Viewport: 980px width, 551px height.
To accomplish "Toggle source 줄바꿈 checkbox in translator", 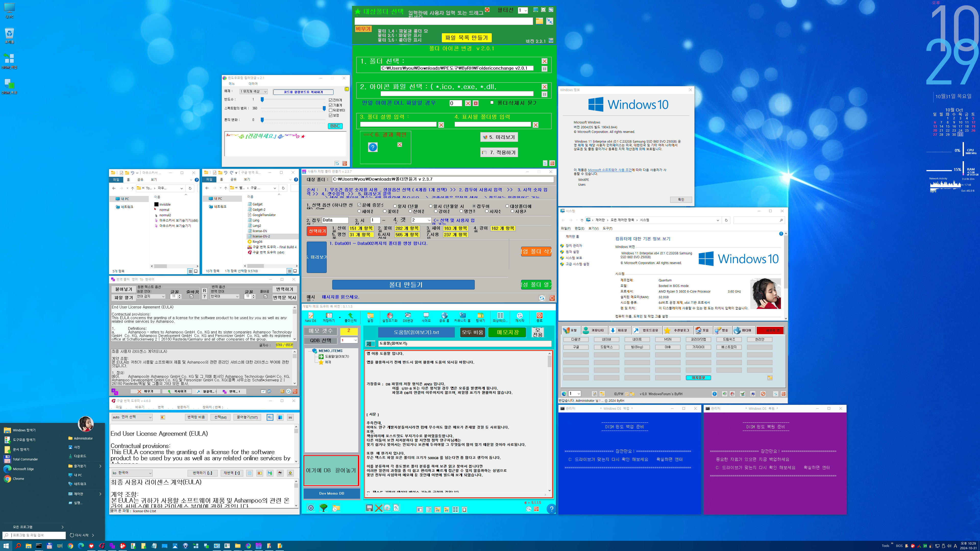I will coord(191,296).
